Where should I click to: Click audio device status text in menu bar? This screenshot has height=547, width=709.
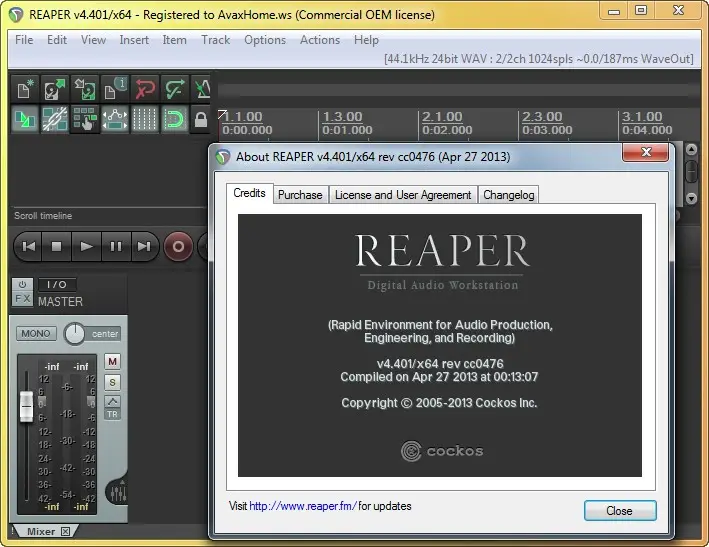pos(539,59)
